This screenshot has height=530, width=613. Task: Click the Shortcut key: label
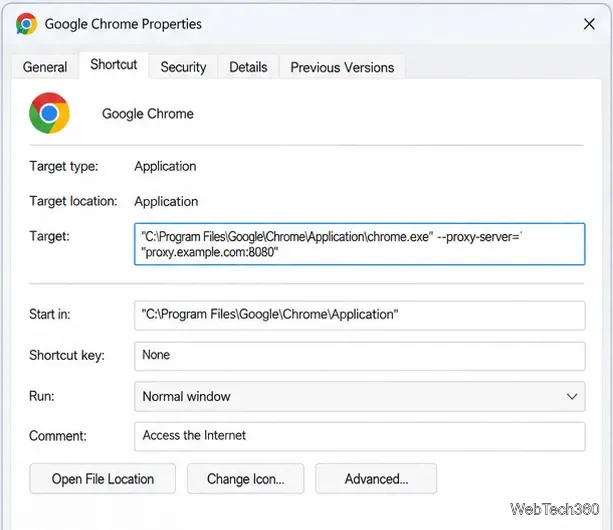tap(67, 355)
